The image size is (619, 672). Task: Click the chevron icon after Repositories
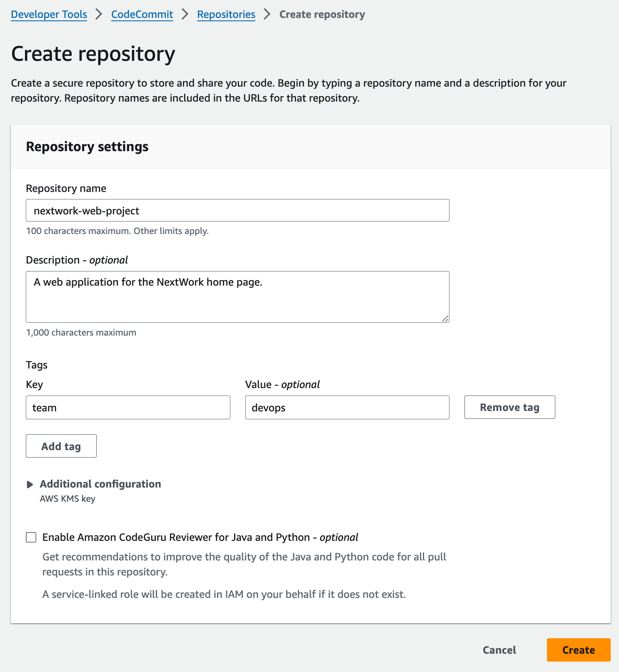(267, 15)
